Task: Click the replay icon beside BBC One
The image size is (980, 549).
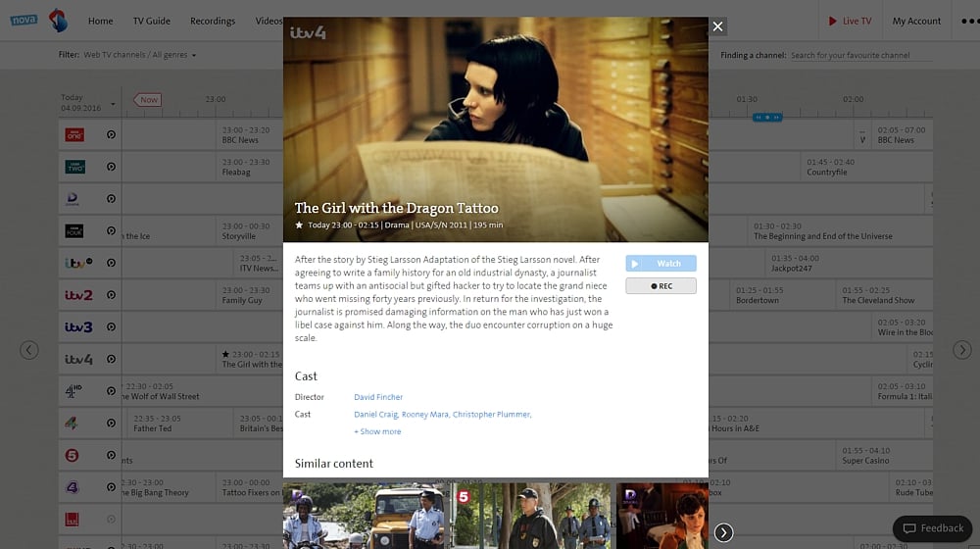Action: [112, 134]
